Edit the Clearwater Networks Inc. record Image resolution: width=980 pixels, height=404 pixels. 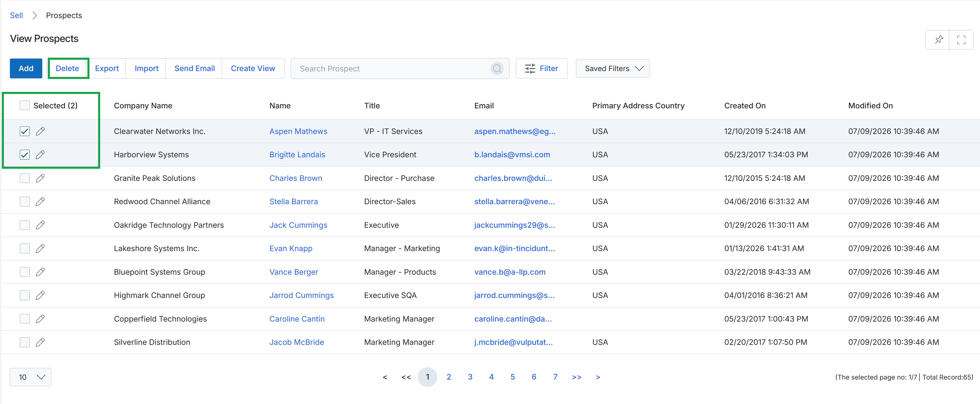point(40,131)
